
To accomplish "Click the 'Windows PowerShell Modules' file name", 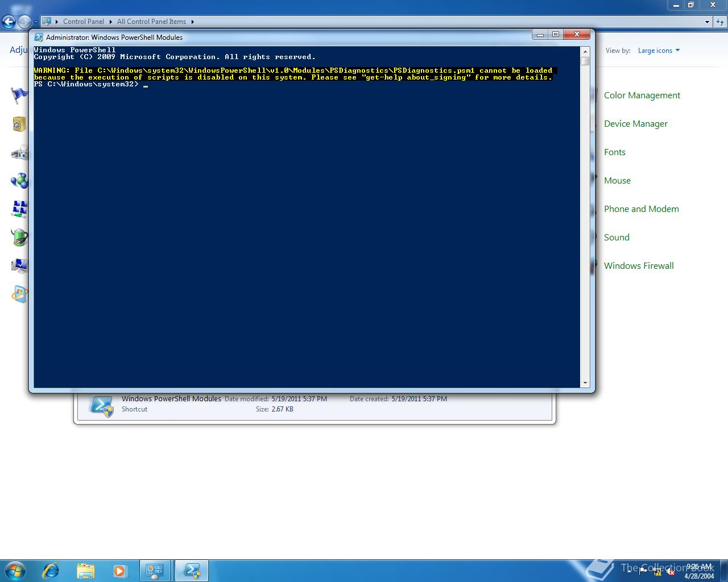I will coord(171,399).
